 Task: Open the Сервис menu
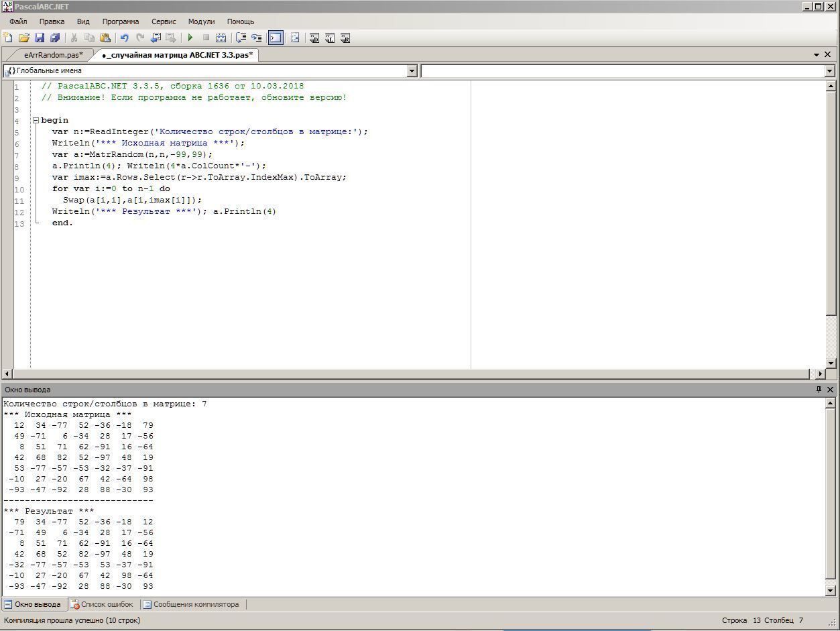pos(164,21)
